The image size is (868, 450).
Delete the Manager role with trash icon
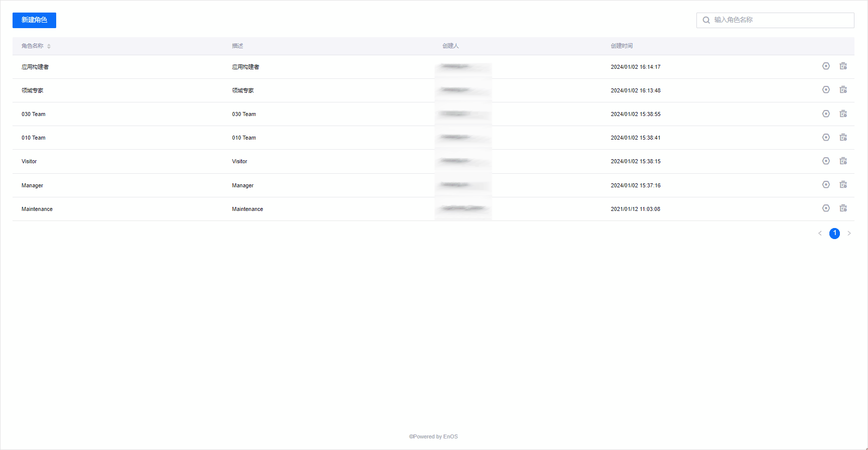click(843, 185)
